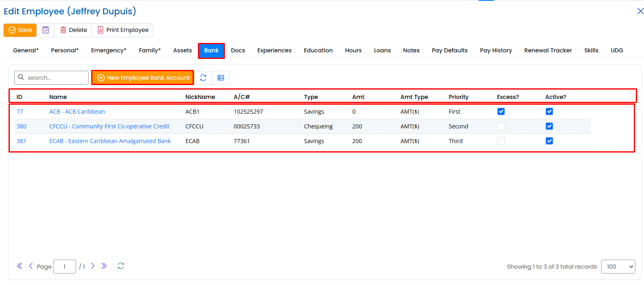The height and width of the screenshot is (285, 644).
Task: Switch to the Pay Defaults tab
Action: point(449,50)
